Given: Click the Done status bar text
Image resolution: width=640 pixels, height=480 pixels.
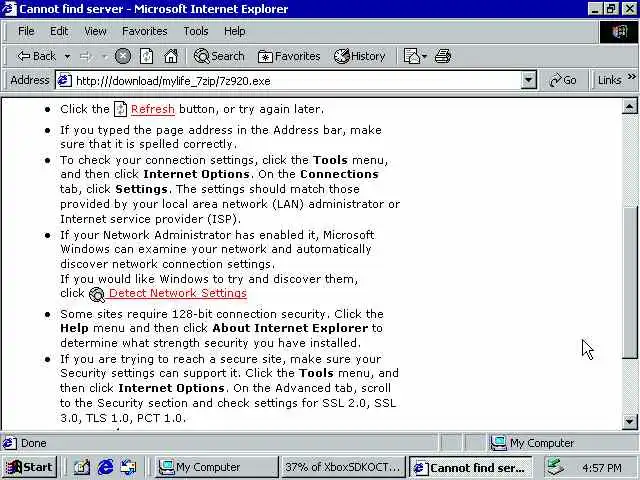Looking at the screenshot, I should [33, 443].
